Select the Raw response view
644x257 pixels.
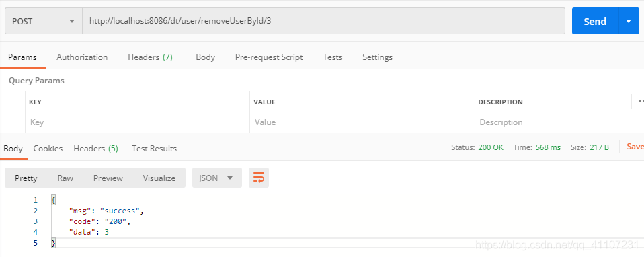(65, 178)
